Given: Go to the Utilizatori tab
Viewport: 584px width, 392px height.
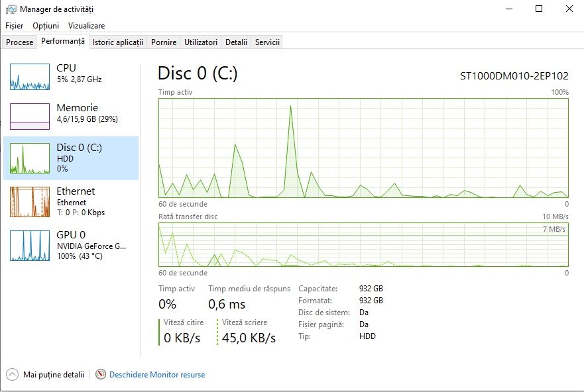Looking at the screenshot, I should (x=201, y=42).
